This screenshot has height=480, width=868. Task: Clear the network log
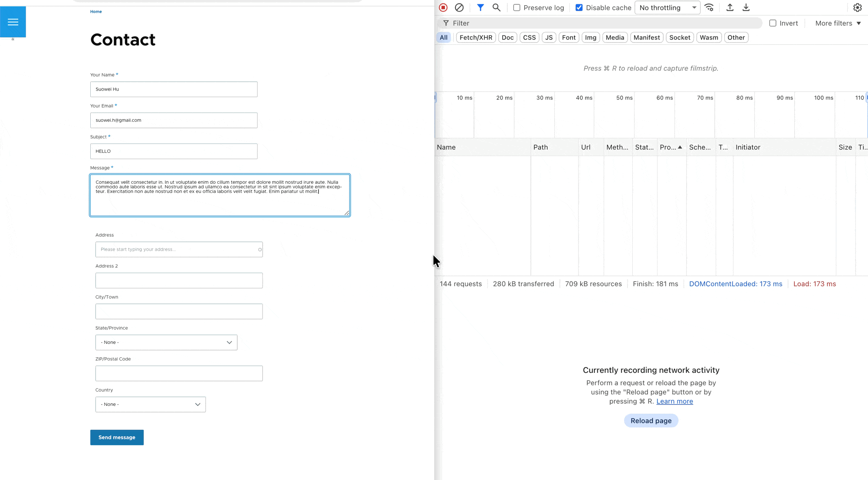(x=459, y=7)
